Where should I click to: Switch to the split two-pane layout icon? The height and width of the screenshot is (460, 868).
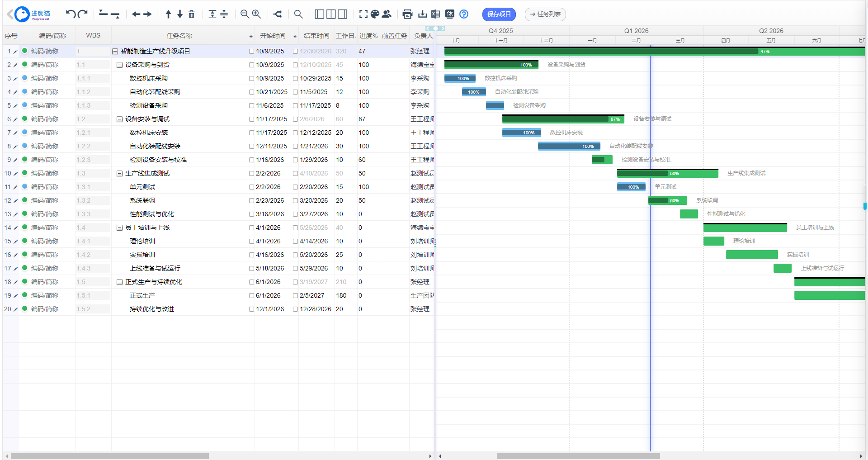(331, 14)
